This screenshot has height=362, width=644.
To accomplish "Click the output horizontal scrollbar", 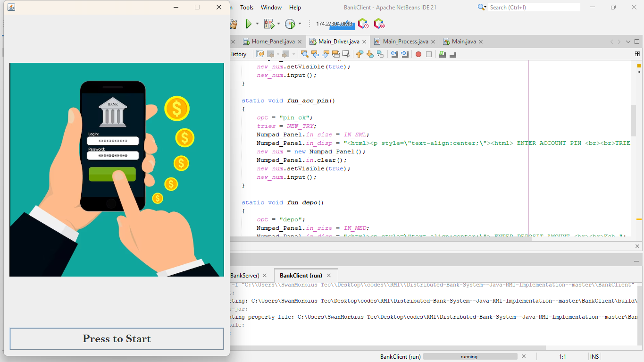I will click(388, 348).
